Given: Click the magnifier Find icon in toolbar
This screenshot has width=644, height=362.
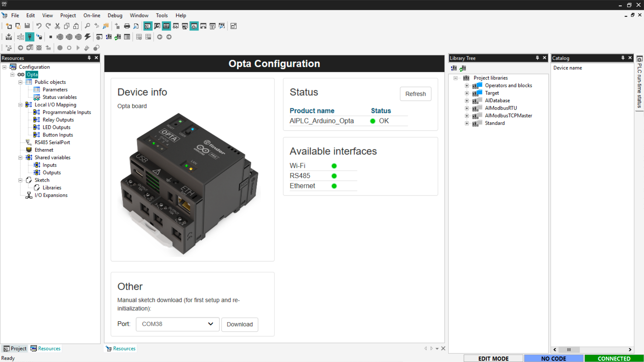Looking at the screenshot, I should [x=87, y=26].
